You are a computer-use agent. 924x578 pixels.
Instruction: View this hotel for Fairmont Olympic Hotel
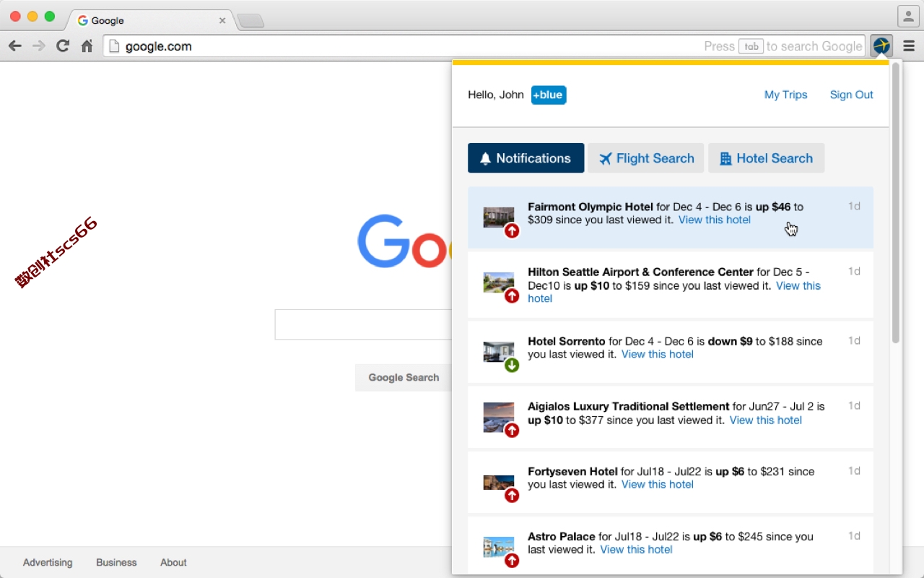[x=715, y=220]
